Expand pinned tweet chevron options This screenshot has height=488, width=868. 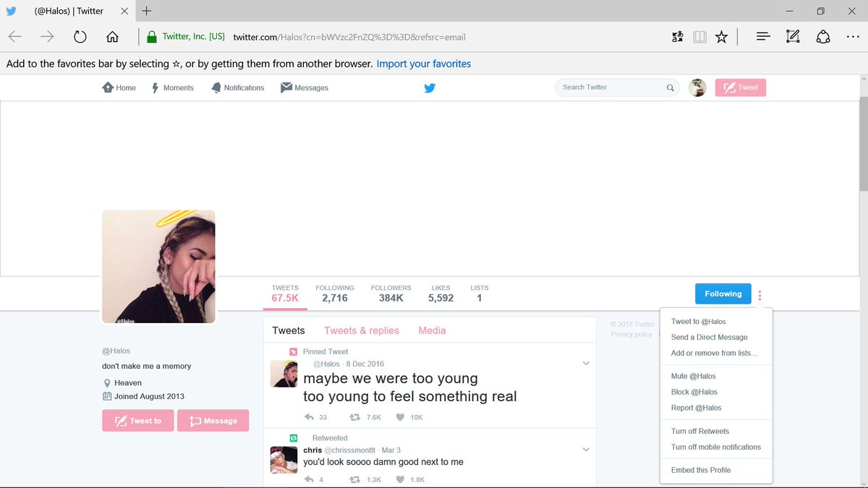click(x=586, y=364)
